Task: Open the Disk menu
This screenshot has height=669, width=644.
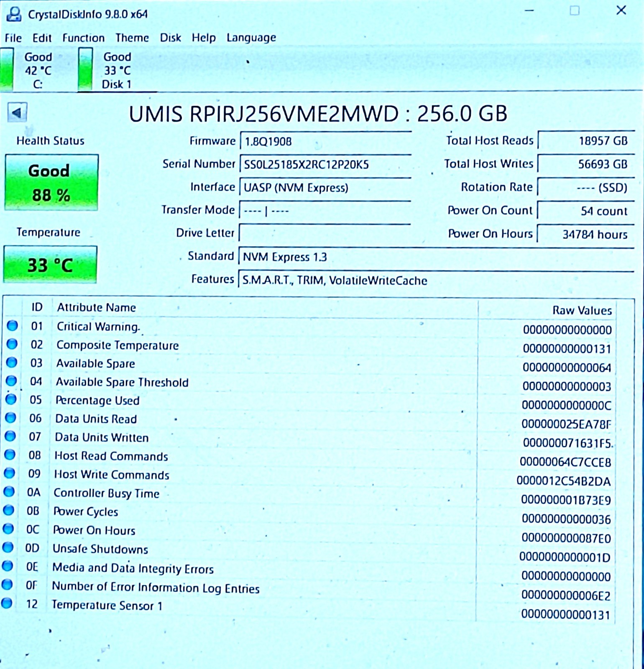Action: pos(171,38)
